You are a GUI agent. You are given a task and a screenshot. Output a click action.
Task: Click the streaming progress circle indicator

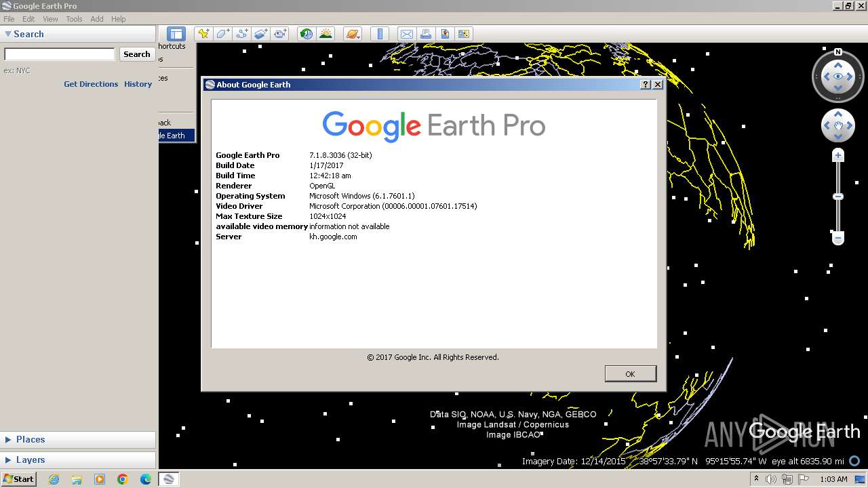tap(854, 462)
